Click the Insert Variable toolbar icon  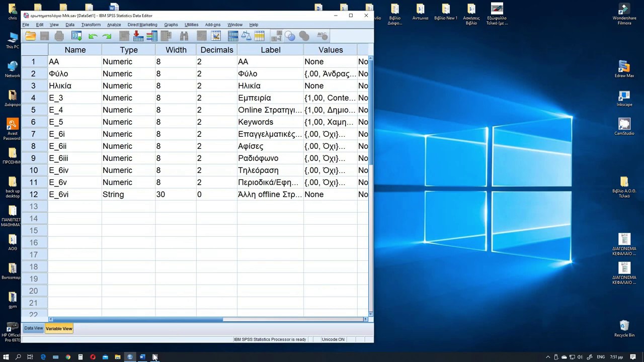click(216, 36)
